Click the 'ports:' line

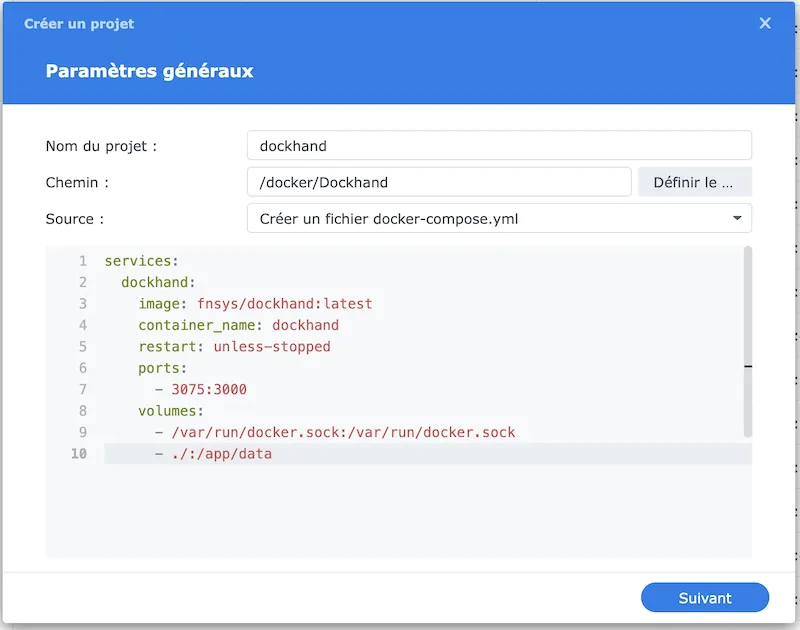[162, 368]
